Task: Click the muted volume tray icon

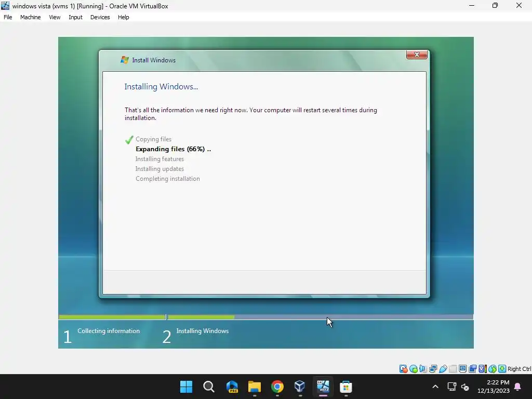Action: click(465, 387)
